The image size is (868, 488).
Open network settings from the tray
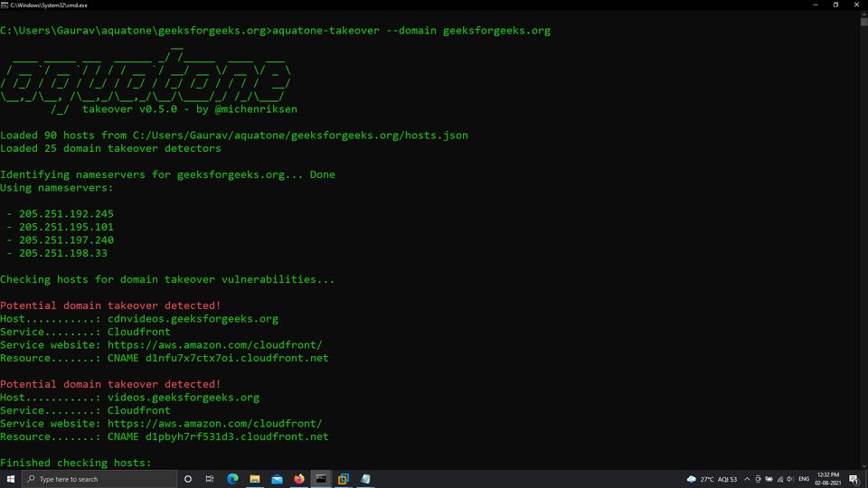tap(780, 479)
